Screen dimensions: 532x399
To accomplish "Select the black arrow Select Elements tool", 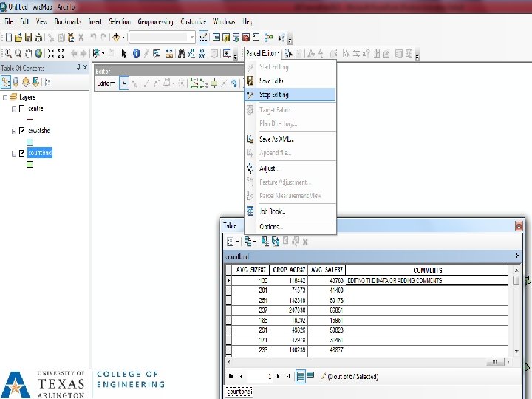I will (124, 53).
